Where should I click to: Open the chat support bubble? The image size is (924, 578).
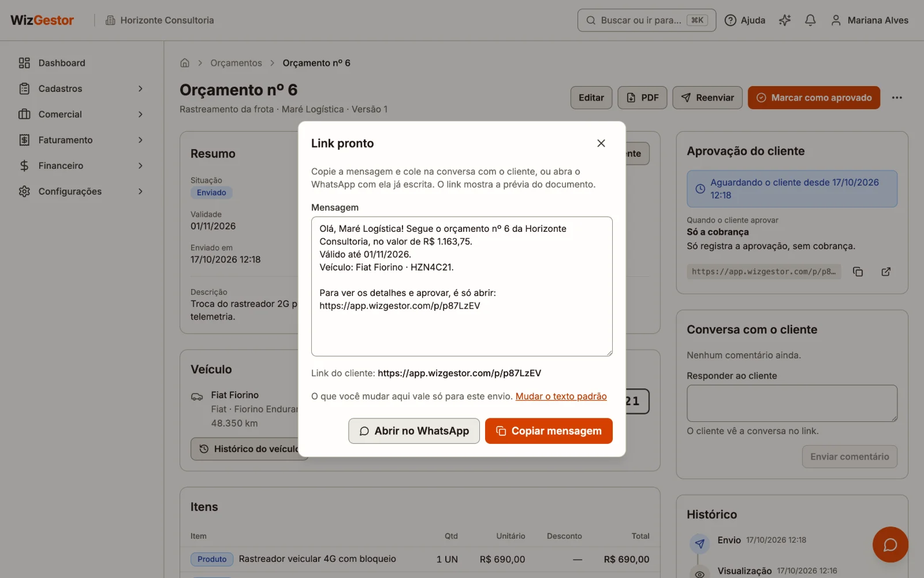pos(890,544)
